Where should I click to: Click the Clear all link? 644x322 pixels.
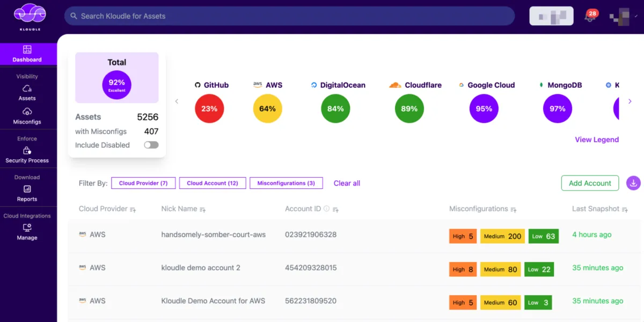pyautogui.click(x=347, y=183)
